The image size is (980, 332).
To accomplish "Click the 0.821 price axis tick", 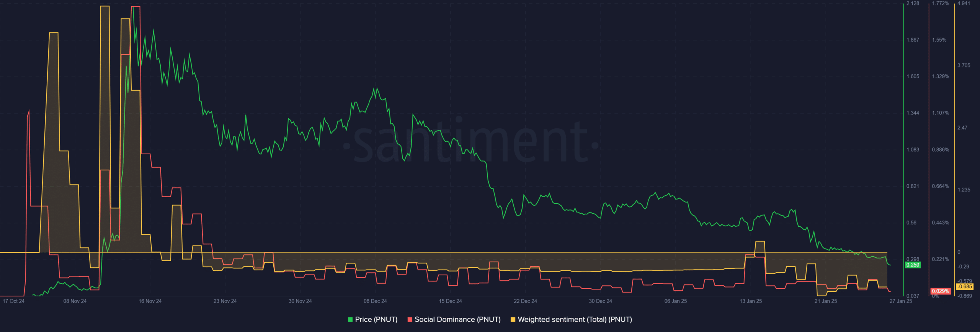I will (x=913, y=186).
